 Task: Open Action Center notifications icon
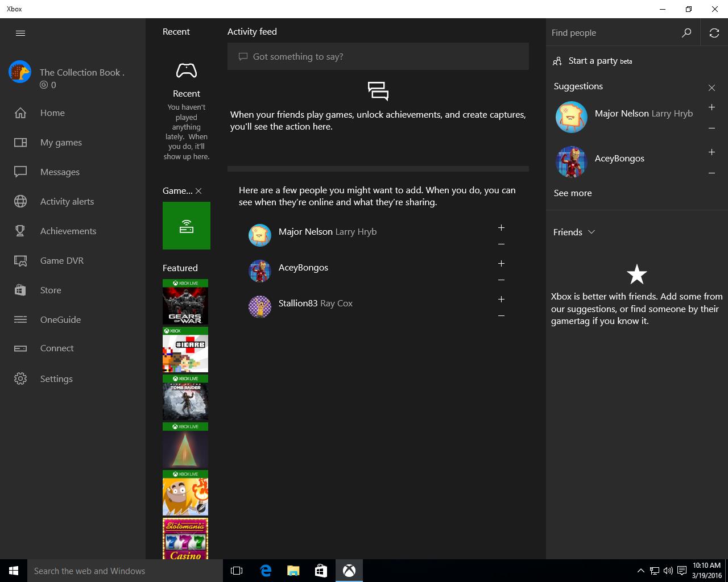682,571
